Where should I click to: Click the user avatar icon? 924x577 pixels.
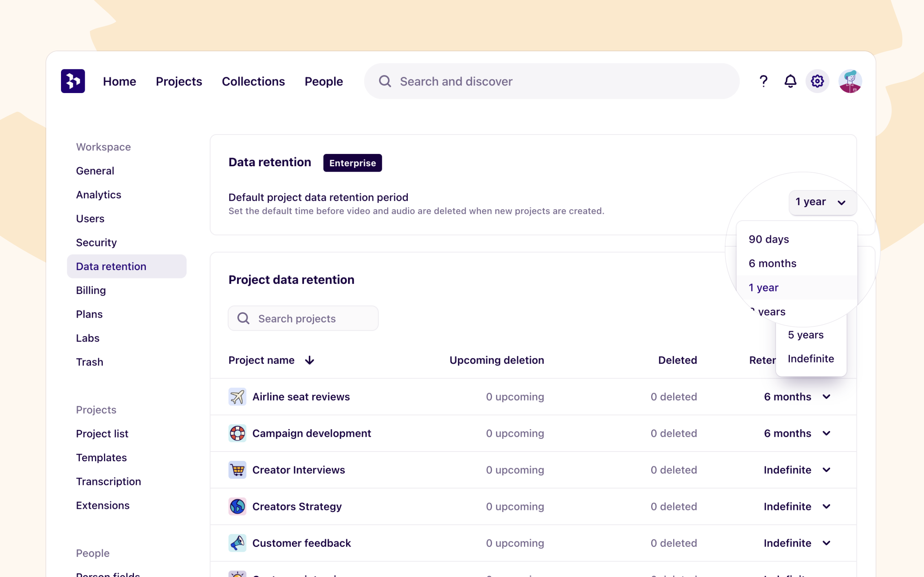point(850,81)
